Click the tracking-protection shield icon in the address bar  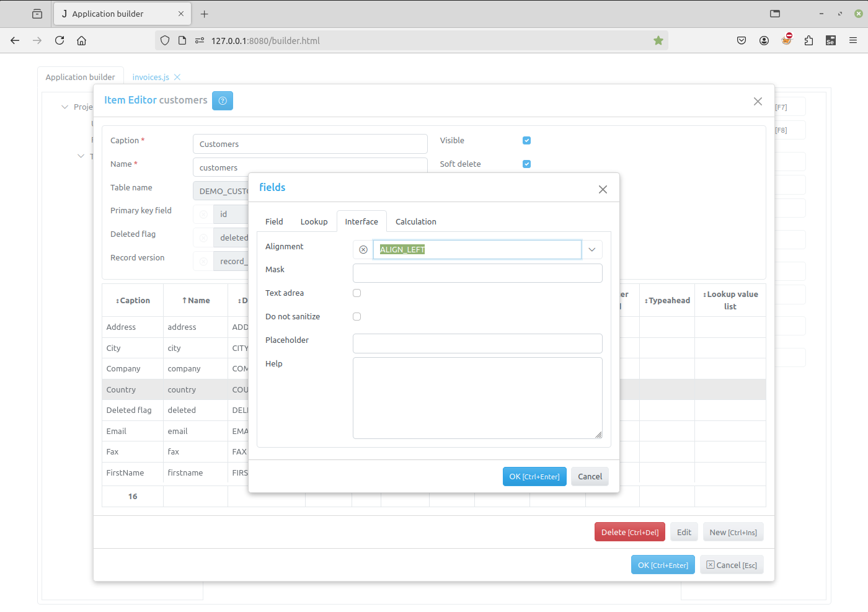(164, 40)
